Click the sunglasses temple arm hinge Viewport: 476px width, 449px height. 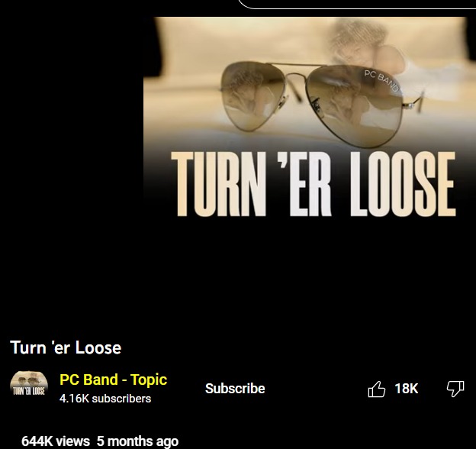[x=412, y=105]
